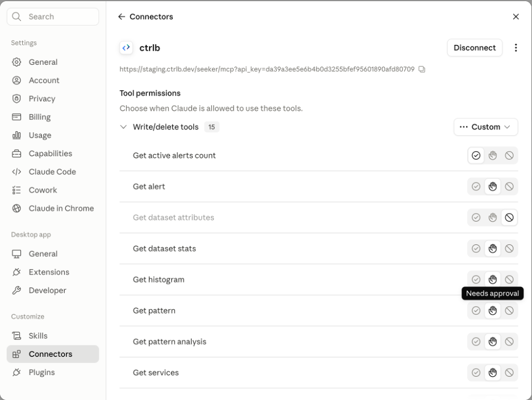Viewport: 532px width, 400px height.
Task: Click the General settings gear icon
Action: 16,62
